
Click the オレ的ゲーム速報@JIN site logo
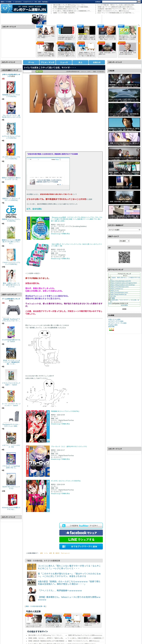pyautogui.click(x=24, y=9)
